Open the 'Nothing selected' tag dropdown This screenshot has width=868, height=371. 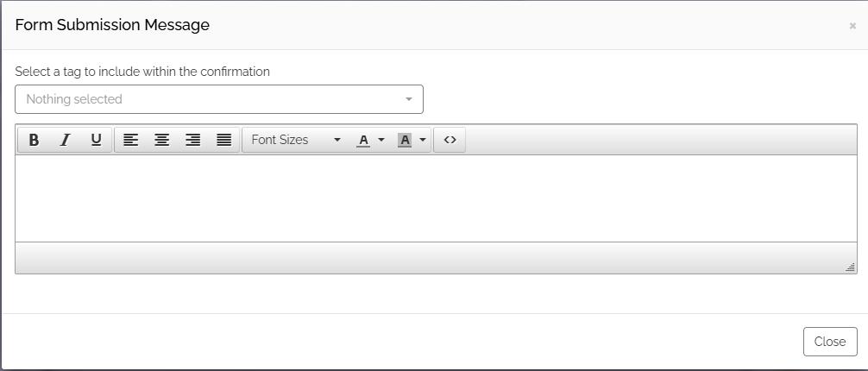click(x=219, y=99)
